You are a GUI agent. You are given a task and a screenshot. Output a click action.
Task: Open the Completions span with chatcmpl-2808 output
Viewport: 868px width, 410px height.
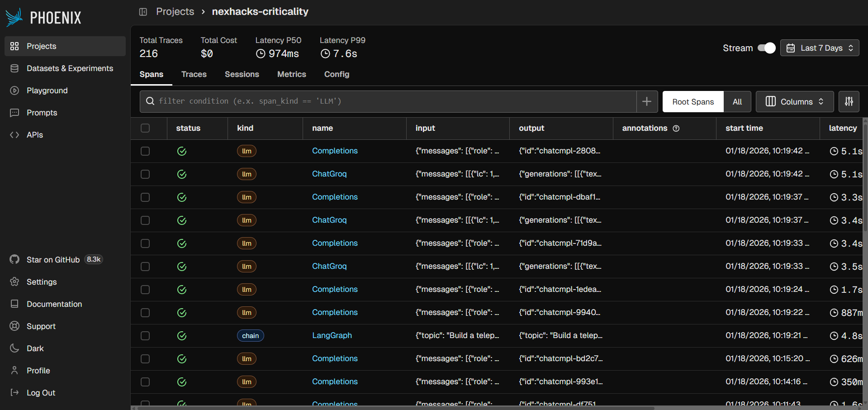point(335,151)
